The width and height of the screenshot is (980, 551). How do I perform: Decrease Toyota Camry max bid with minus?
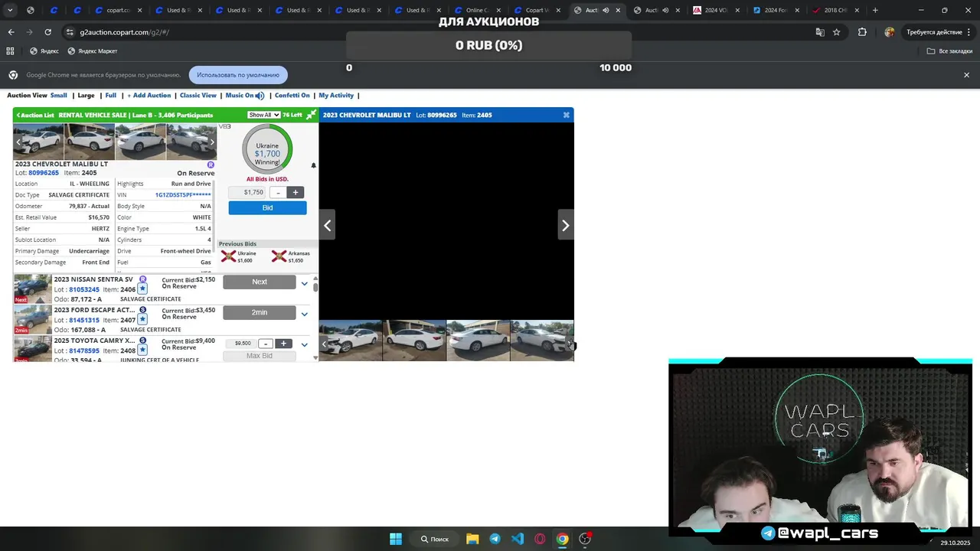click(x=265, y=344)
